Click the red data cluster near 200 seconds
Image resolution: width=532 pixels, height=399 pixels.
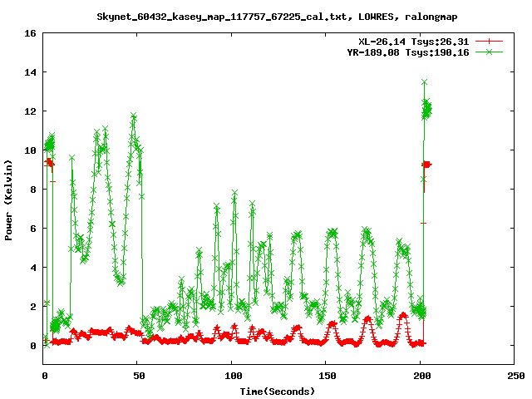coord(426,165)
